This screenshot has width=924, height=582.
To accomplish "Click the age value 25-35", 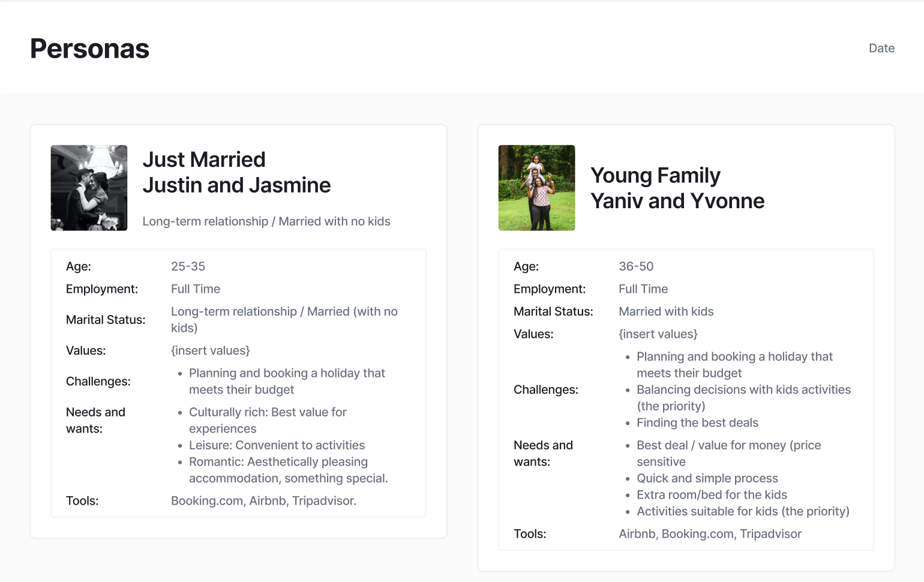I will [x=188, y=266].
